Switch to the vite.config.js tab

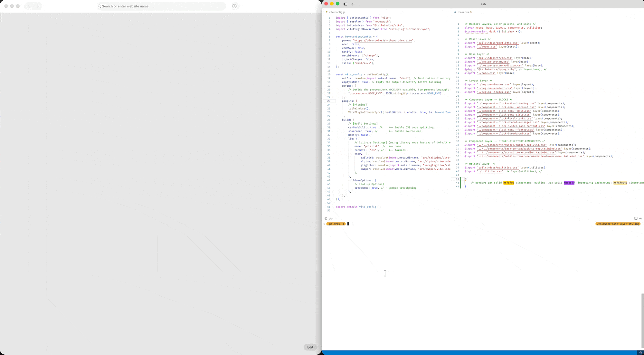pyautogui.click(x=337, y=12)
